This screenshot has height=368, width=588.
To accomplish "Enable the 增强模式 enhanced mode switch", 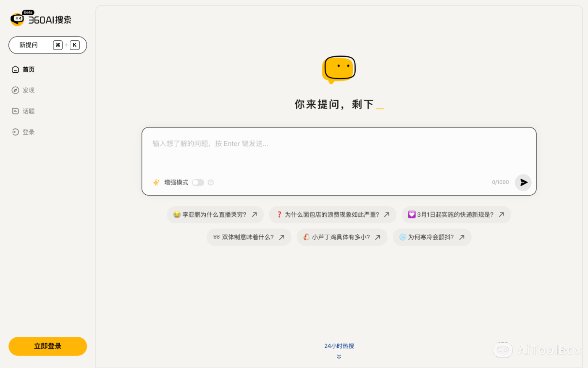I will pos(198,182).
